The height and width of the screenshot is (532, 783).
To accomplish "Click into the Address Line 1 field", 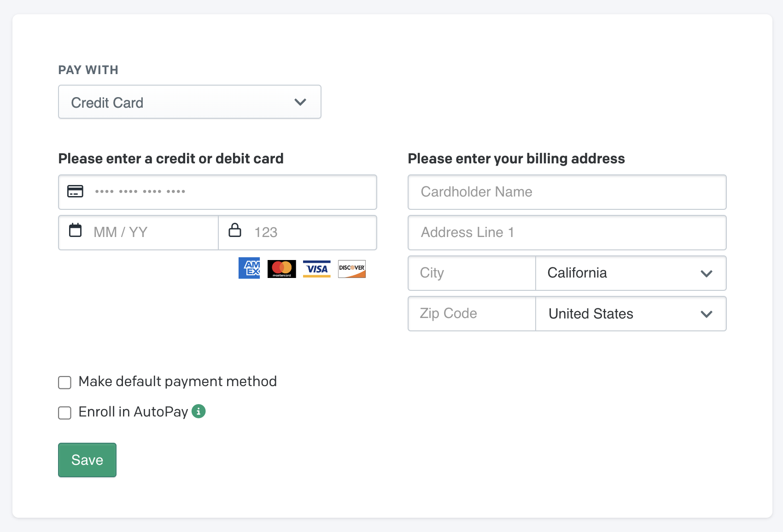I will coord(567,232).
